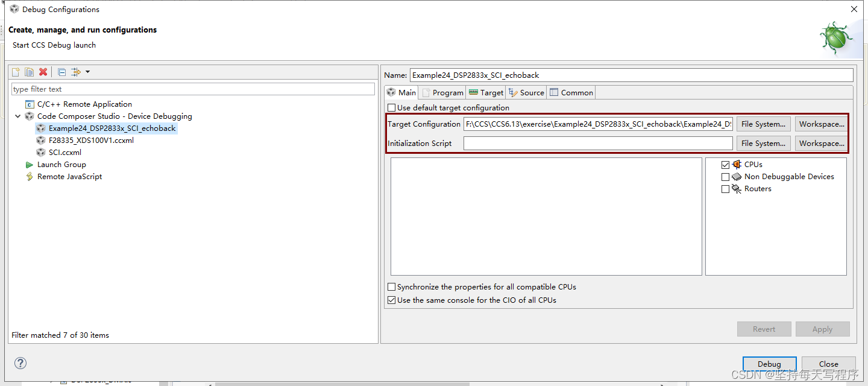Click the Name input field

coord(632,75)
